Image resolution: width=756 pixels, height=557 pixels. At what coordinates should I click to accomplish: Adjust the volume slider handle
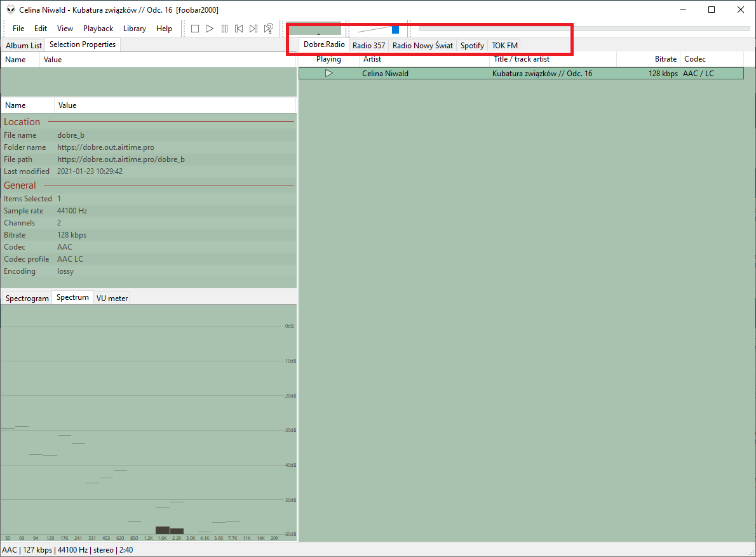(x=395, y=29)
